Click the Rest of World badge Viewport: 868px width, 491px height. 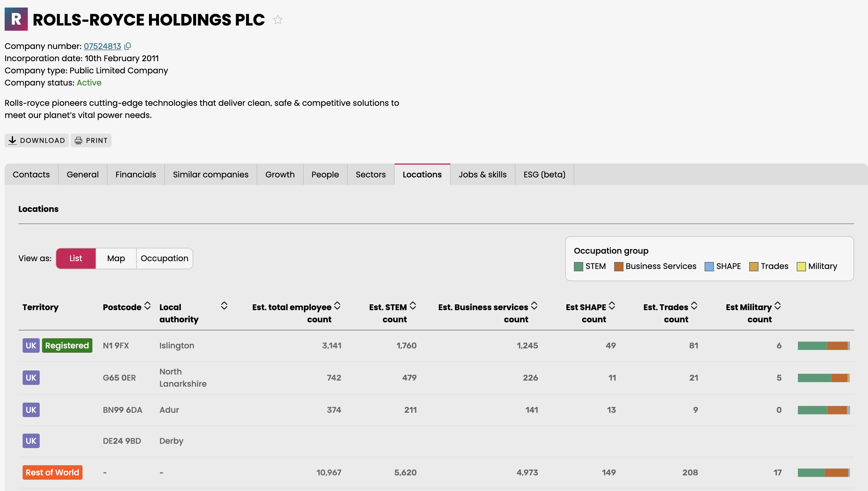(x=52, y=472)
